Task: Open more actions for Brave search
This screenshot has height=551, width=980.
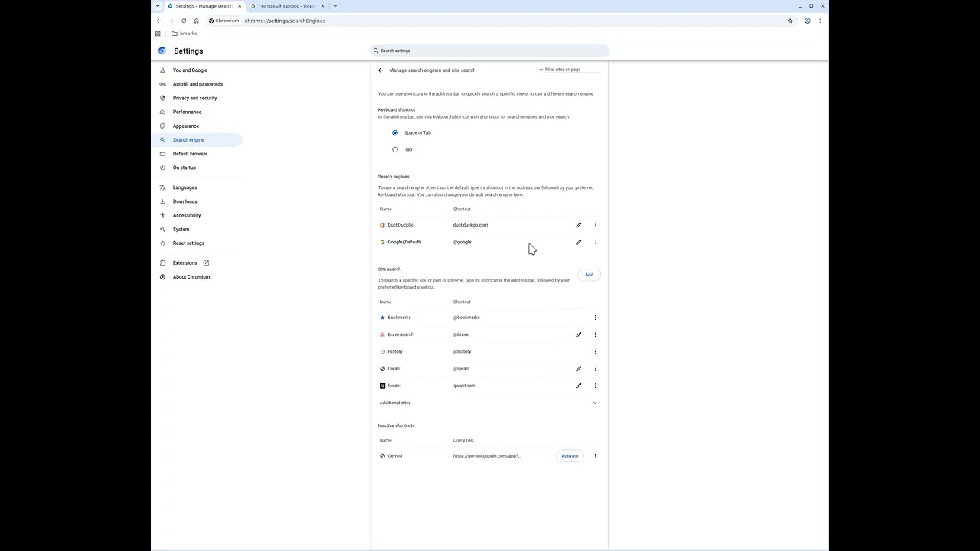Action: (x=595, y=334)
